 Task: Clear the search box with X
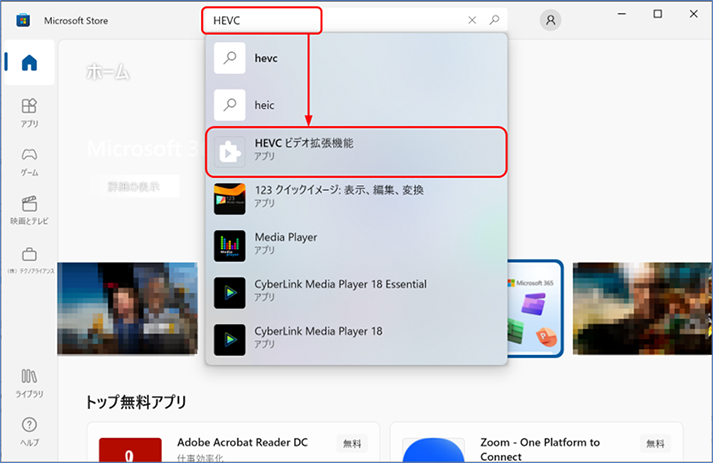(x=472, y=20)
